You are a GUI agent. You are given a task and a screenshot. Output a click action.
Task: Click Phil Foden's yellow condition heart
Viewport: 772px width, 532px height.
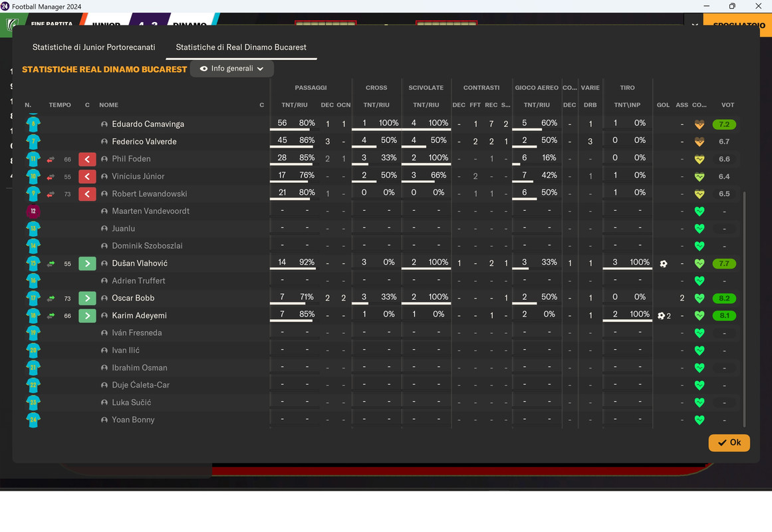tap(699, 159)
